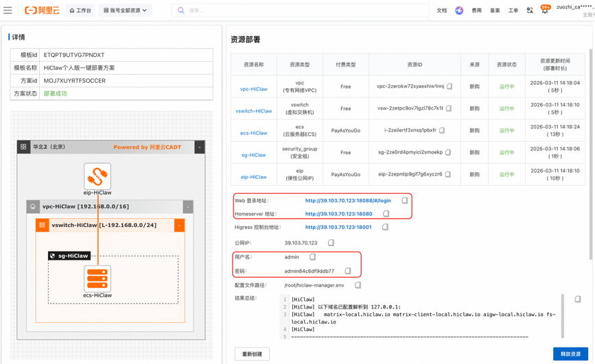Open the ecs-HiClaw resource link
Screen dimensions: 595x364
pos(253,133)
